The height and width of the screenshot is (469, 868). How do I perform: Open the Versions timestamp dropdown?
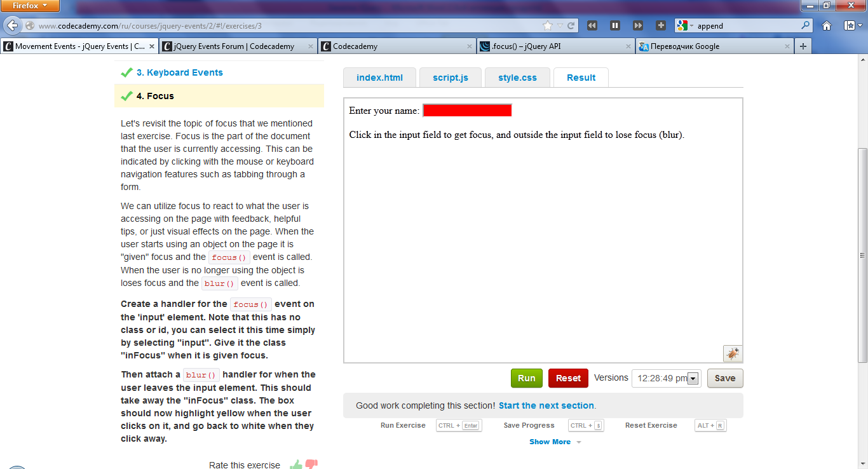click(667, 378)
